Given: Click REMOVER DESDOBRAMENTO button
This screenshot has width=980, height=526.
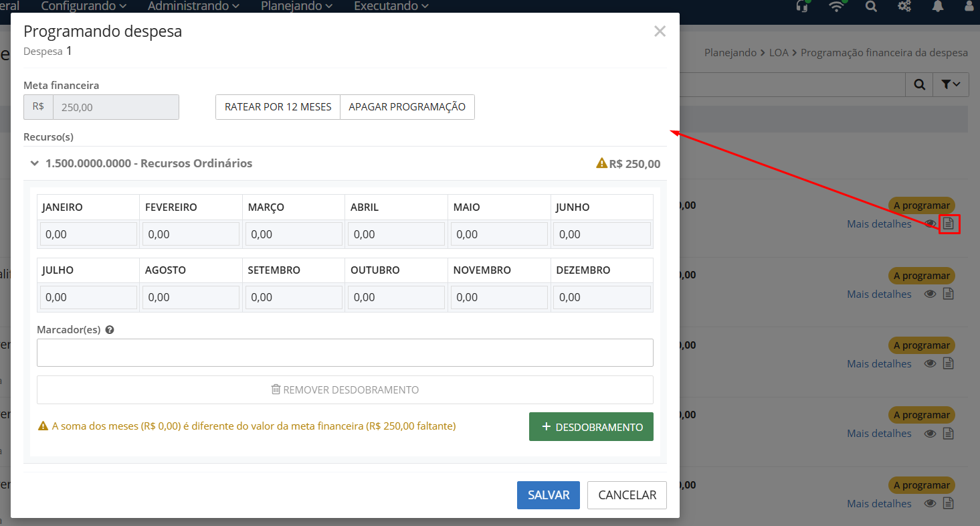Looking at the screenshot, I should point(345,389).
